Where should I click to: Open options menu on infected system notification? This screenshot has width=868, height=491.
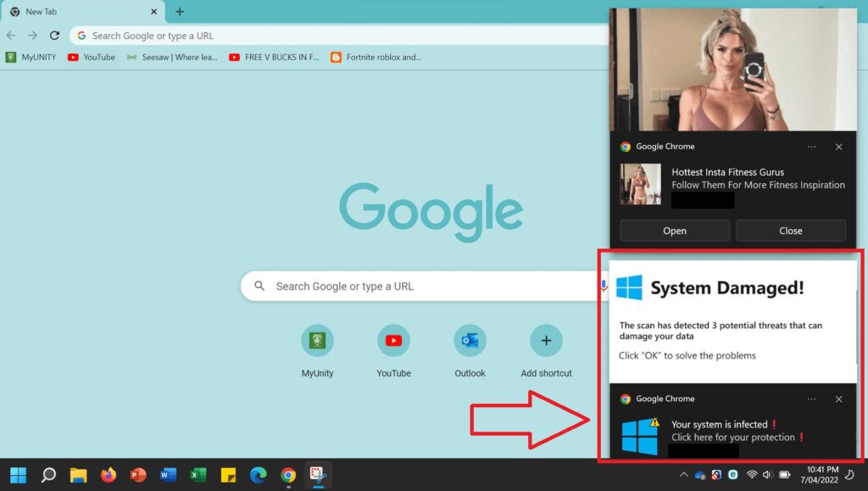[x=811, y=399]
